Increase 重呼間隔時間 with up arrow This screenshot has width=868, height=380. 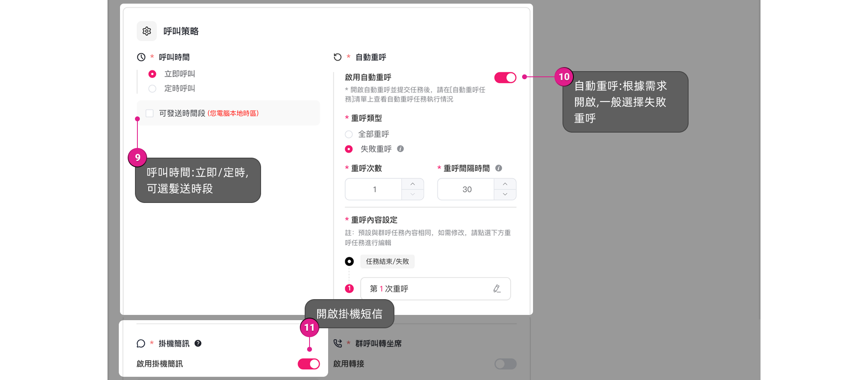505,184
